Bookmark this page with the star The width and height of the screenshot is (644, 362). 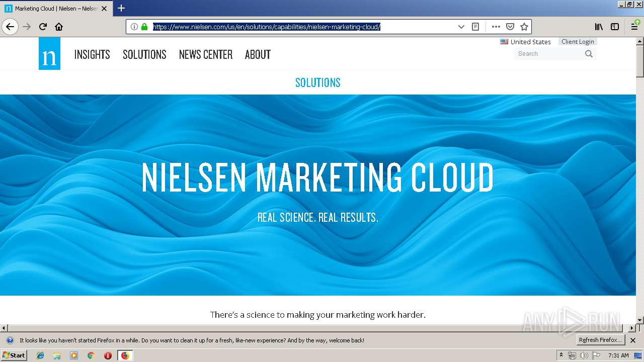click(x=524, y=27)
